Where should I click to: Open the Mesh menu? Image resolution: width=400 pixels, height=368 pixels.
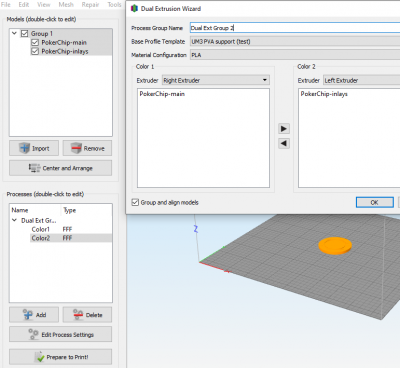(66, 5)
